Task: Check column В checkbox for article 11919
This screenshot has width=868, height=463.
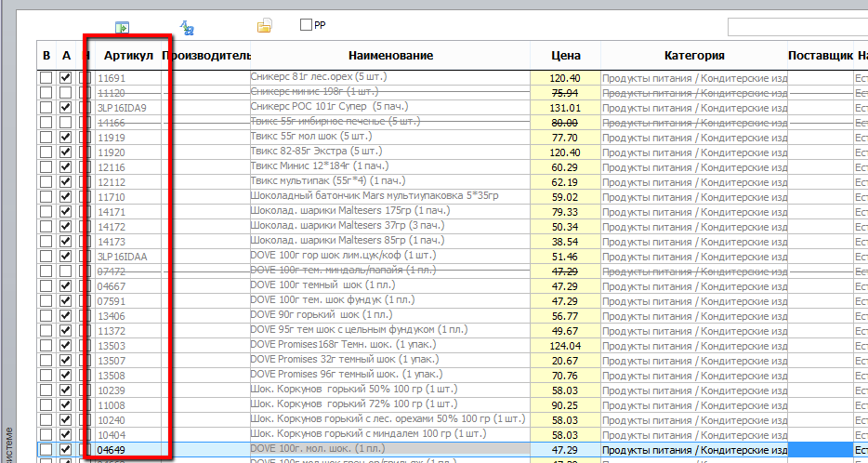Action: [x=46, y=138]
